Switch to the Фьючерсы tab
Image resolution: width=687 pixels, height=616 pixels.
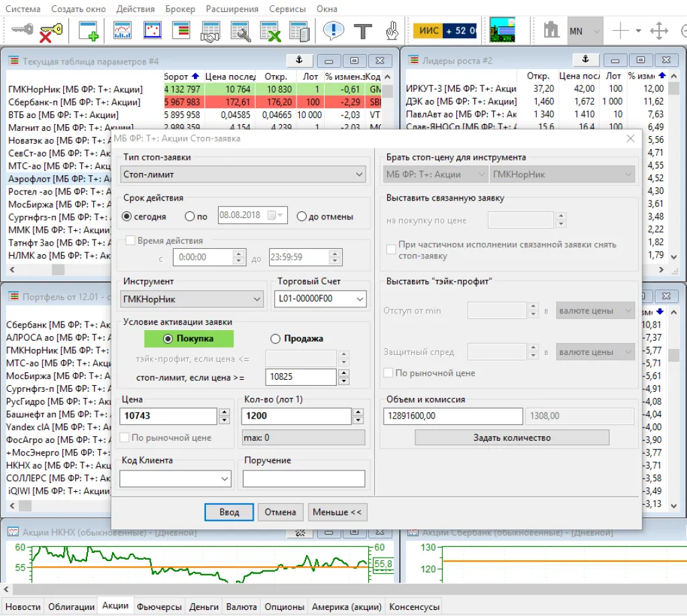159,607
